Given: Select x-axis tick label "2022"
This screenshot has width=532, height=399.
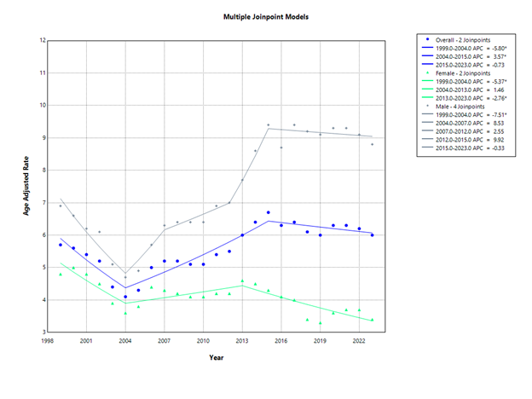Looking at the screenshot, I should tap(359, 341).
